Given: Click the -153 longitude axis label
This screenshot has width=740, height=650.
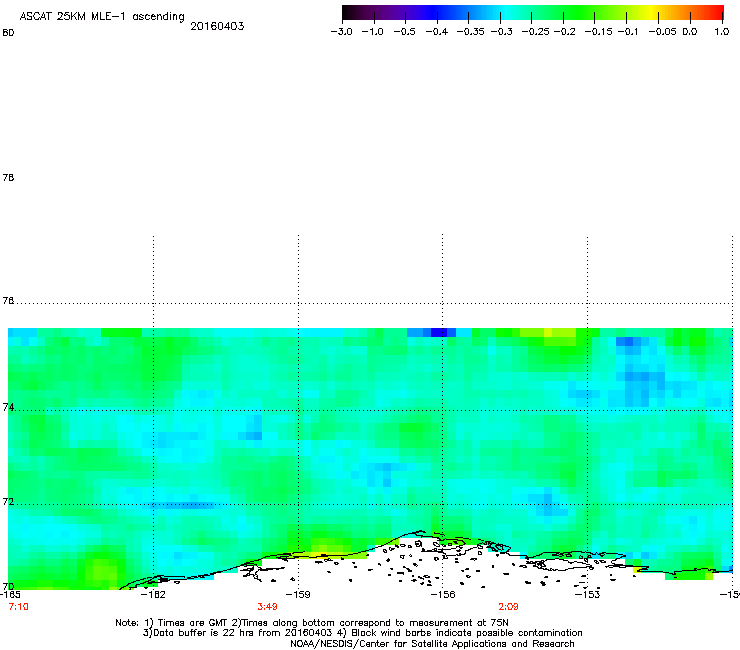Looking at the screenshot, I should pyautogui.click(x=587, y=595).
